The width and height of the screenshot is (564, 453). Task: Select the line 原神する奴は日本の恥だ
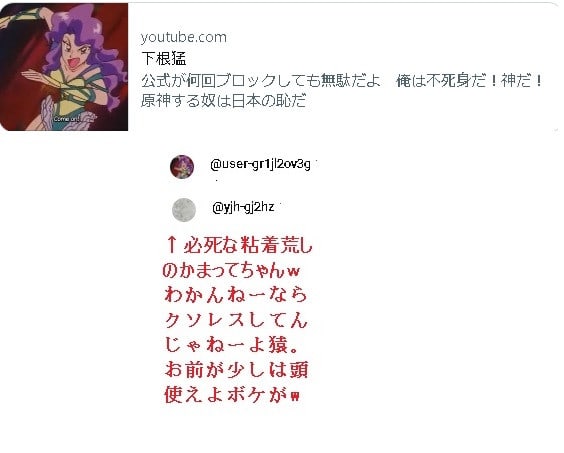224,100
